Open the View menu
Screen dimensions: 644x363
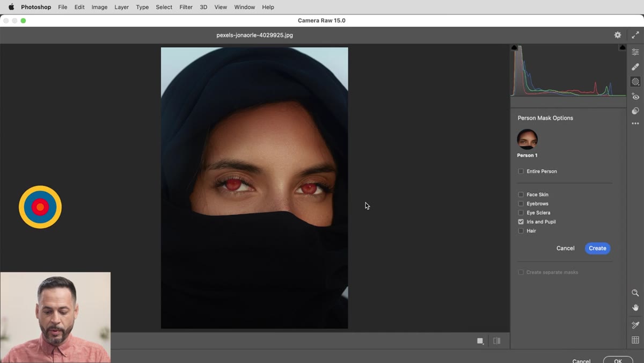221,7
